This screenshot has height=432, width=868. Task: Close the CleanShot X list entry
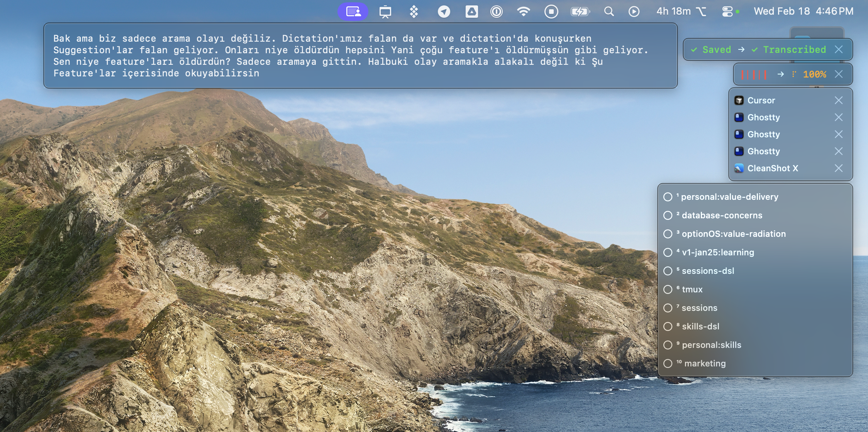(x=839, y=168)
